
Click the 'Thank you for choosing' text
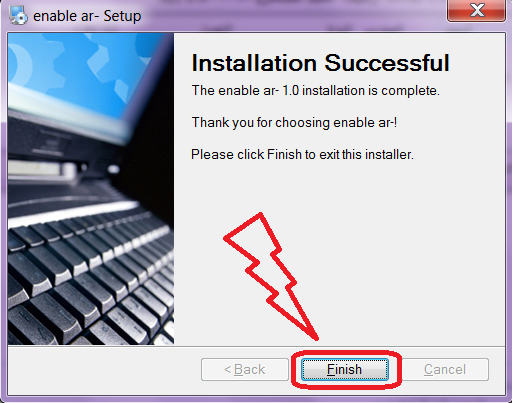coord(294,123)
